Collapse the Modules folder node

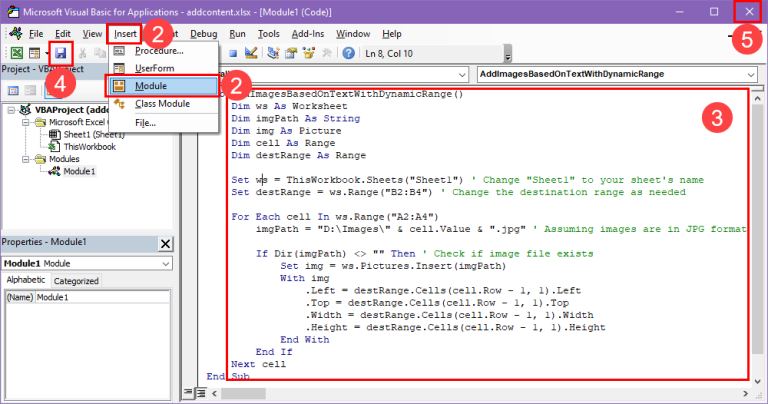(25, 159)
